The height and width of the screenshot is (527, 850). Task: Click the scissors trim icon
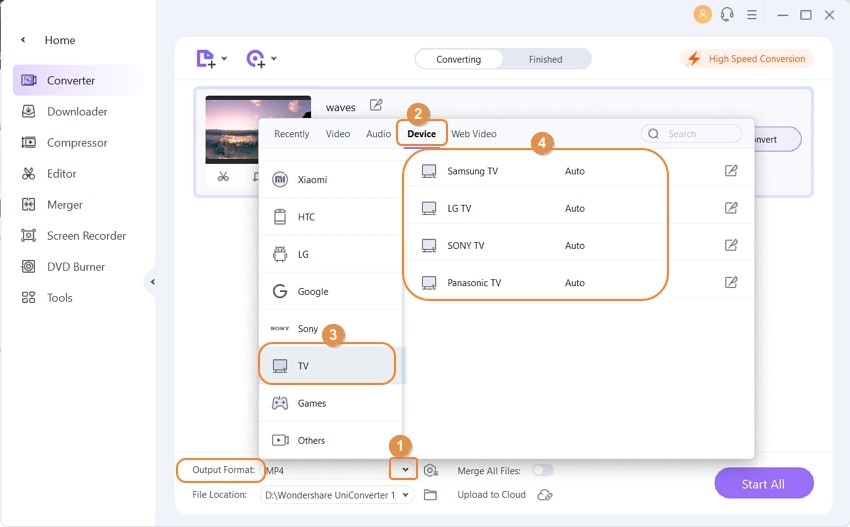223,176
